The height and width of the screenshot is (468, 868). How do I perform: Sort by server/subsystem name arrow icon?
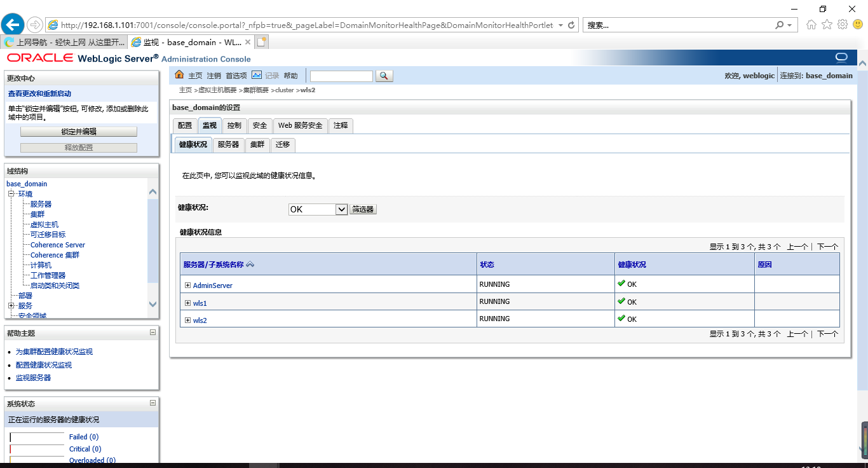pyautogui.click(x=250, y=265)
